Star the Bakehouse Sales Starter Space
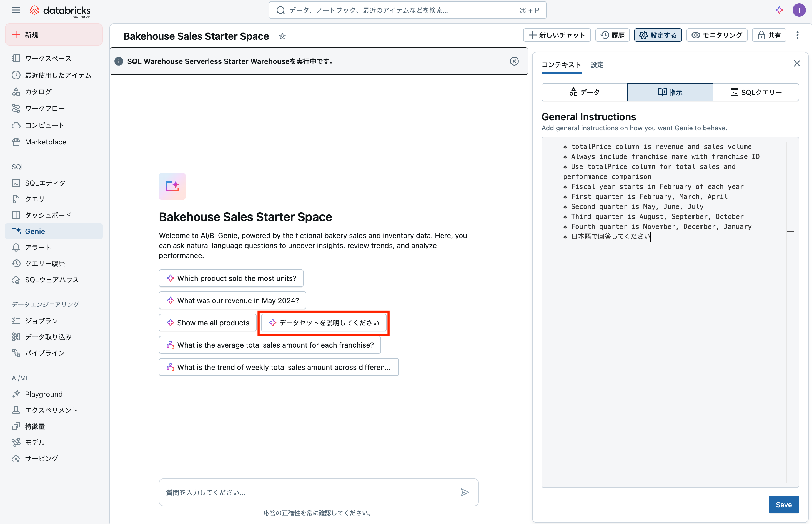812x524 pixels. click(282, 36)
